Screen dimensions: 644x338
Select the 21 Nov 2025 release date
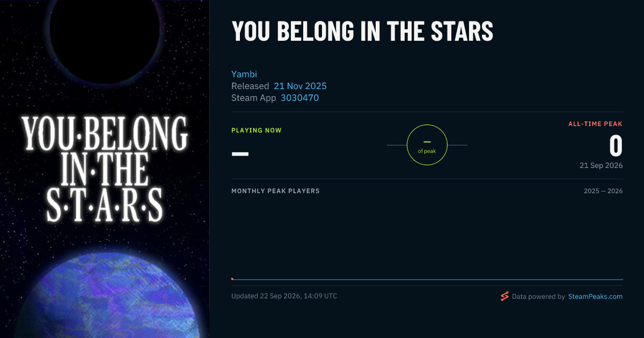tap(300, 86)
